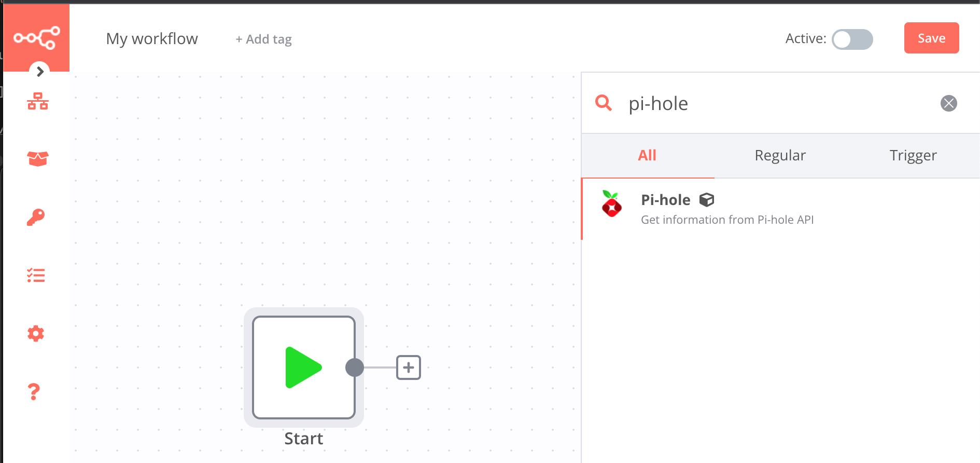Screen dimensions: 980x463
Task: Open Settings with the gear icon
Action: (x=36, y=333)
